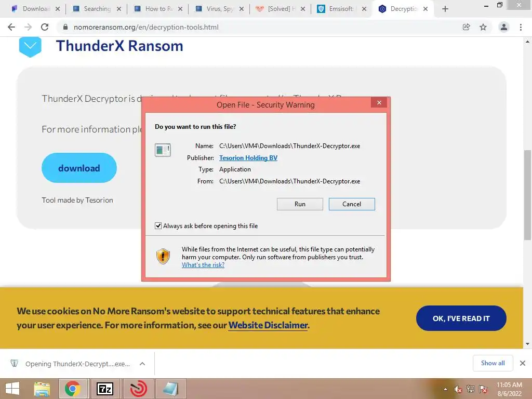
Task: Click OK, I'VE READ IT button
Action: coord(461,318)
